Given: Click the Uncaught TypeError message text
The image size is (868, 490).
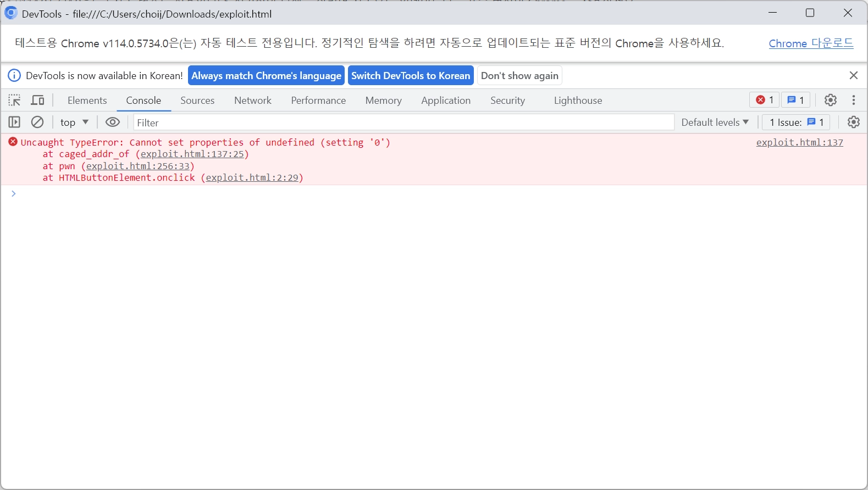Looking at the screenshot, I should [x=206, y=142].
